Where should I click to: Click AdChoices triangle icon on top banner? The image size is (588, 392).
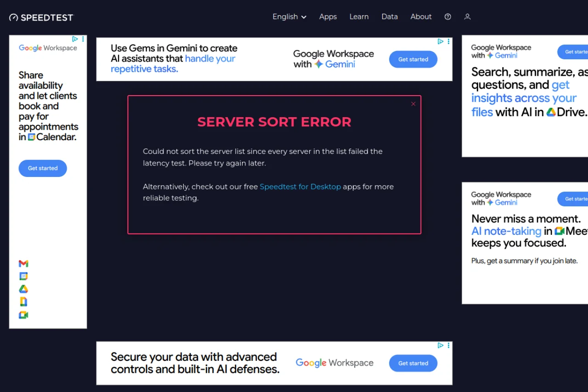441,41
